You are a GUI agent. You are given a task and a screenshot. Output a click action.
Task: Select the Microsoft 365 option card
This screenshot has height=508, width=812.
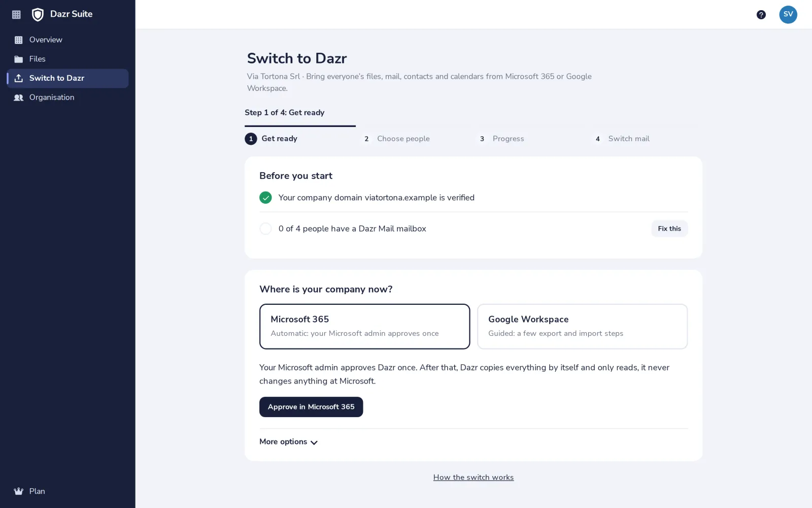[x=364, y=326]
